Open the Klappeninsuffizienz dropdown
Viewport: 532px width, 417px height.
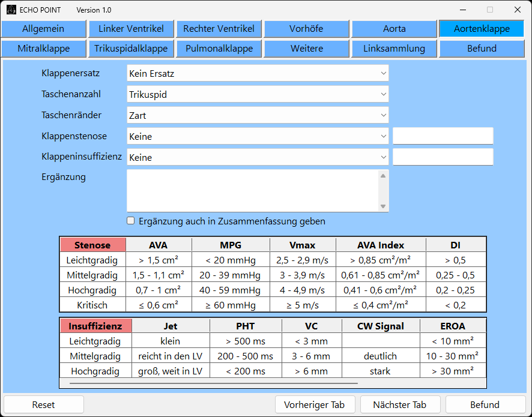pyautogui.click(x=258, y=157)
